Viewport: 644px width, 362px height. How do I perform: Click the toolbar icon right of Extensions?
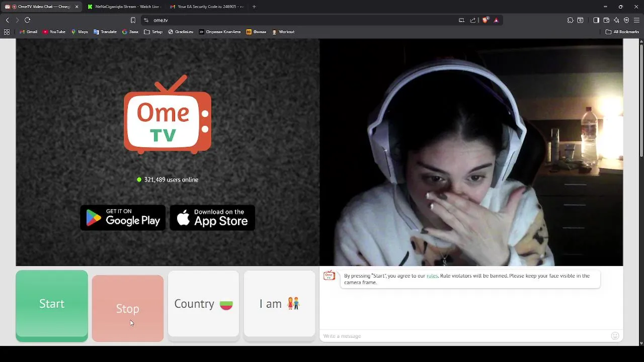[581, 20]
